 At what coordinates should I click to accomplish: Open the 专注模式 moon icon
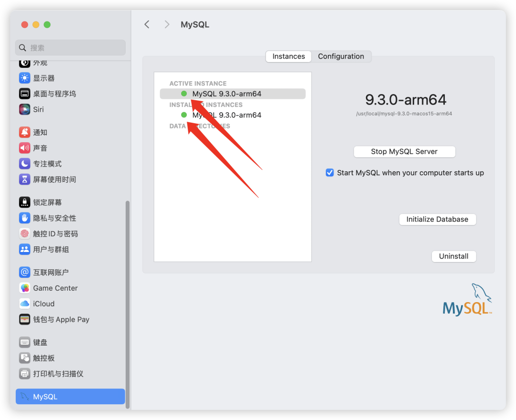[25, 164]
